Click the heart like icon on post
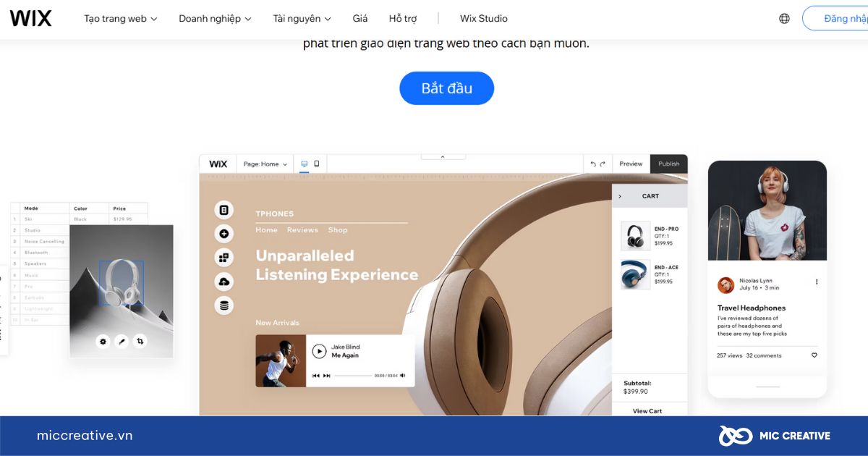The width and height of the screenshot is (868, 456). click(x=814, y=355)
